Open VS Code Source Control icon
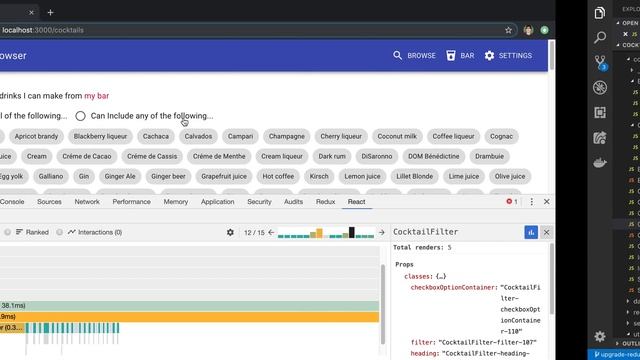The width and height of the screenshot is (640, 360). click(x=600, y=63)
